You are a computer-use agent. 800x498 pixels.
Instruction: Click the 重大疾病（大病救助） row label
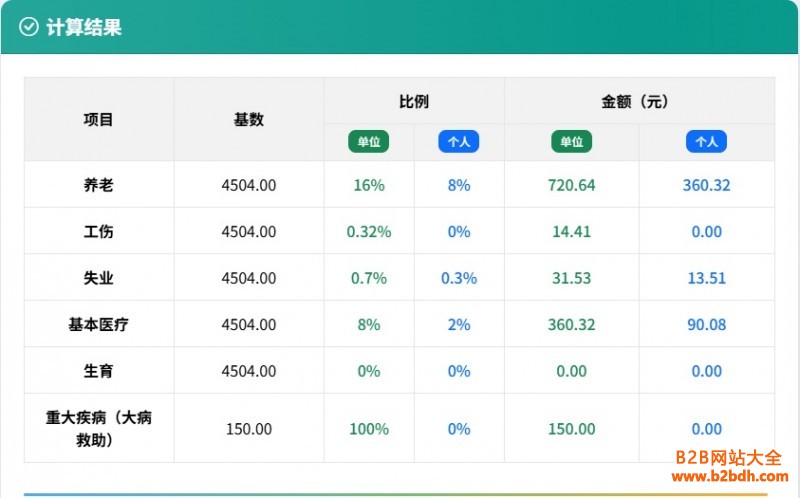coord(99,428)
